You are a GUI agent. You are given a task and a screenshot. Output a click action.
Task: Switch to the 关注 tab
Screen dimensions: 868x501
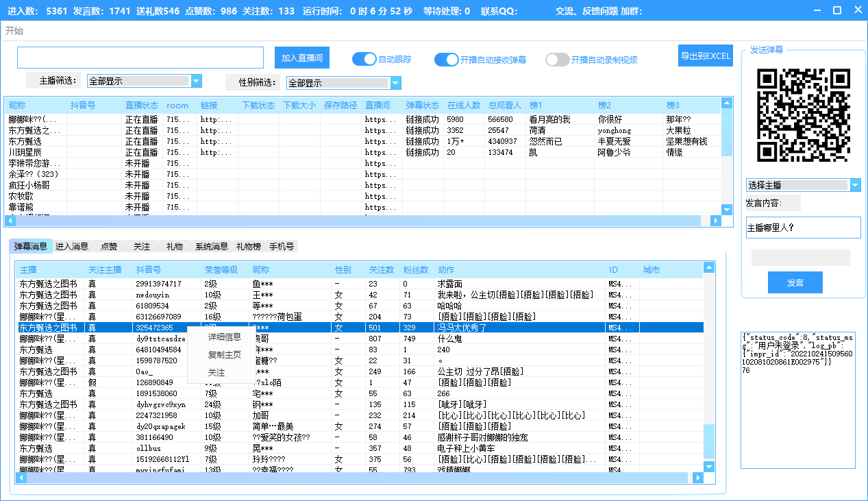(142, 246)
